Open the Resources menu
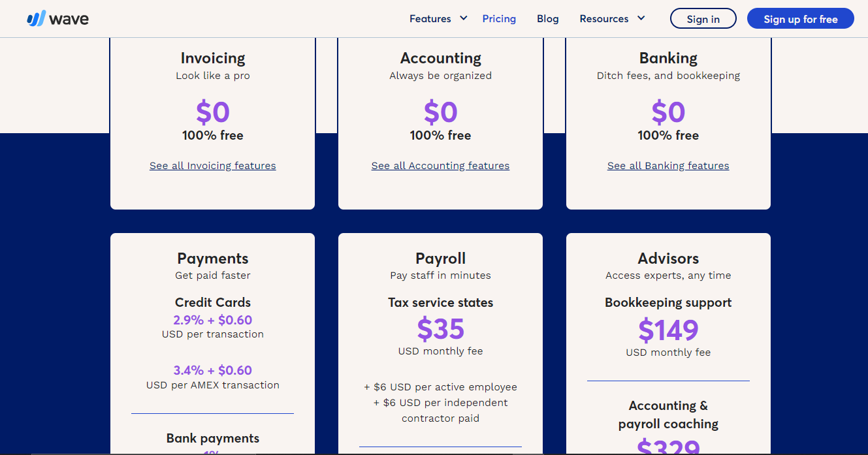The height and width of the screenshot is (455, 868). click(x=603, y=19)
